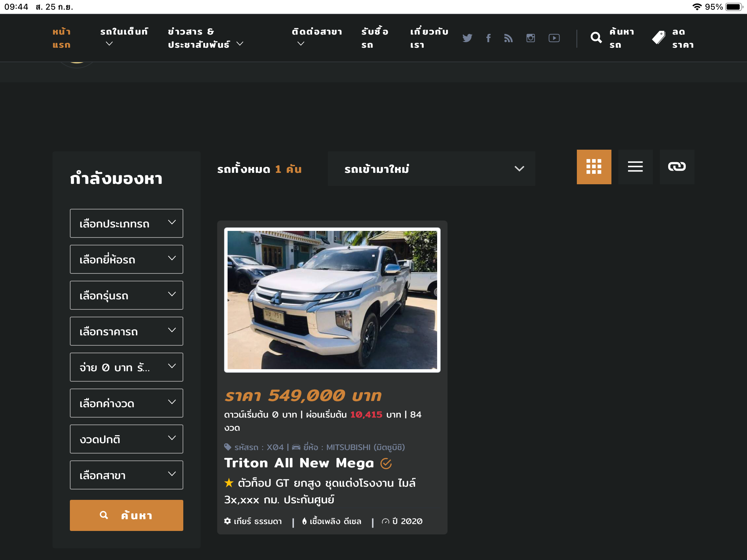Expand the เลือกประเภทรถ dropdown
Viewport: 747px width, 560px height.
[126, 223]
